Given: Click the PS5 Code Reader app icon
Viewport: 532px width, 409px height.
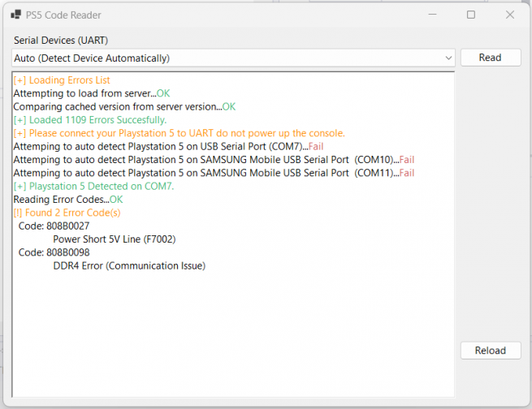Looking at the screenshot, I should 16,15.
